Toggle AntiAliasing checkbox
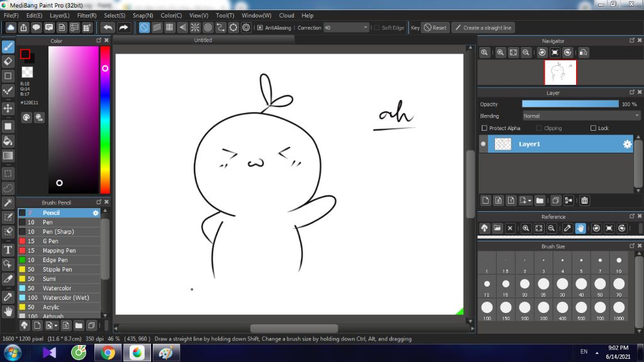Screen dimensions: 644x362 (260, 28)
